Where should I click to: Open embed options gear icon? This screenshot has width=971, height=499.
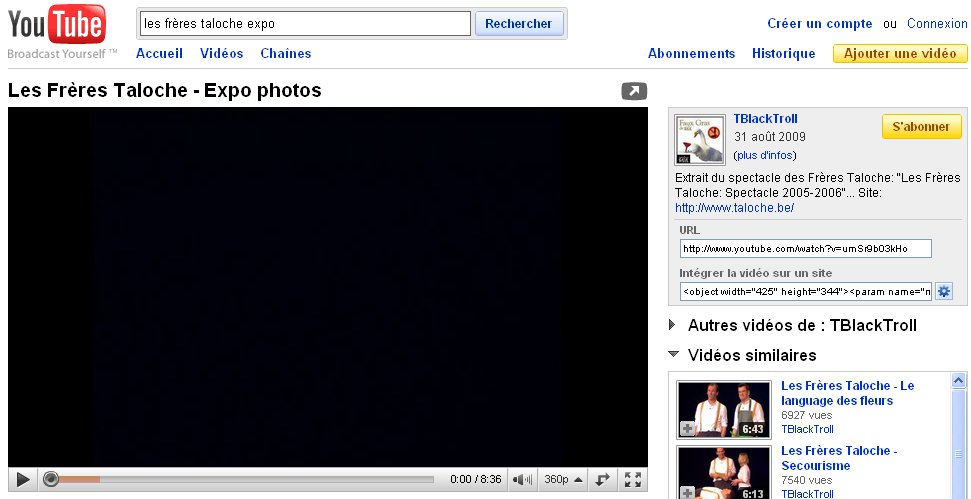[x=943, y=291]
